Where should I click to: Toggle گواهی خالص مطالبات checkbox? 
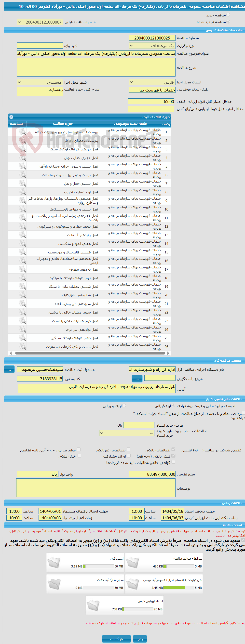[x=173, y=462]
